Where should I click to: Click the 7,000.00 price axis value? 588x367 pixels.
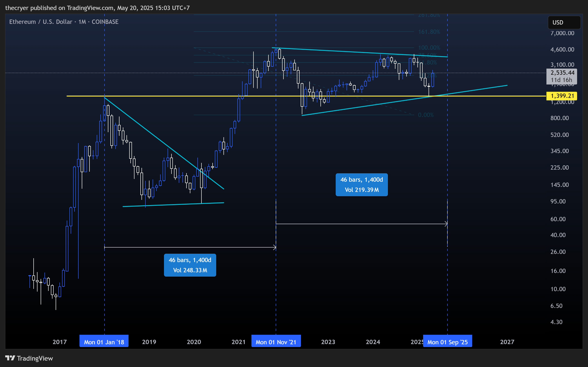tap(562, 33)
